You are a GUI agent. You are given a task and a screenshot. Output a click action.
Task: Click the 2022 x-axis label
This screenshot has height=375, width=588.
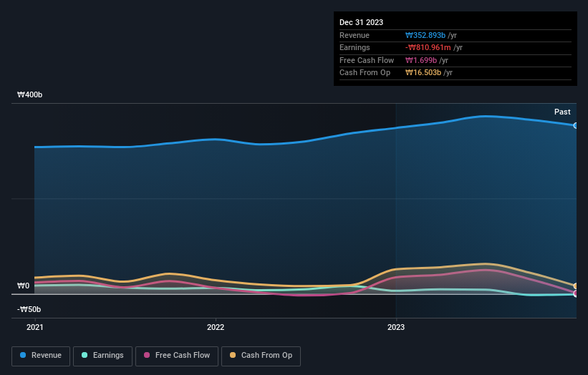[216, 327]
